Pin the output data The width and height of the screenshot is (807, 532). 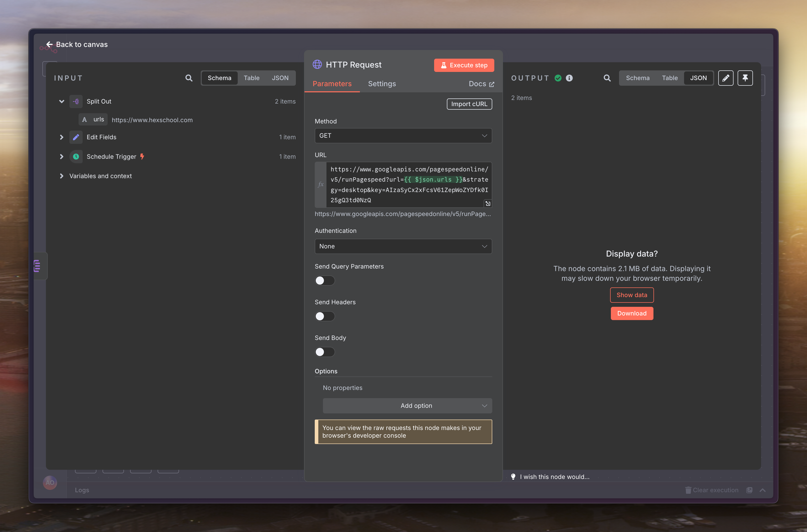coord(745,78)
